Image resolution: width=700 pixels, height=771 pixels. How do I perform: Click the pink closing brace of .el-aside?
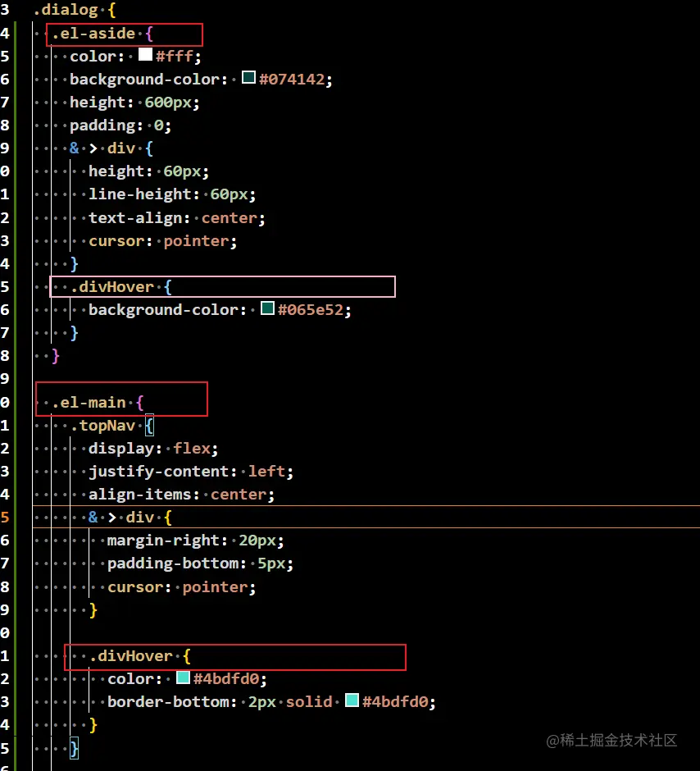click(x=56, y=355)
